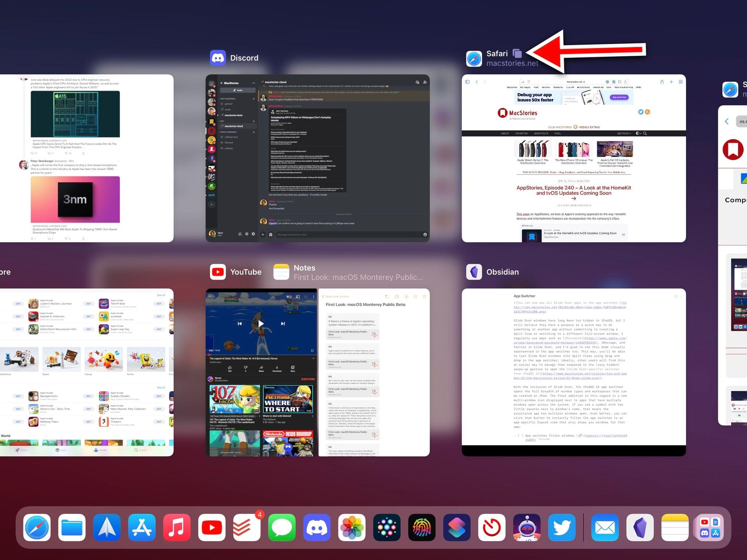Click the macstories.net address bar

574,82
